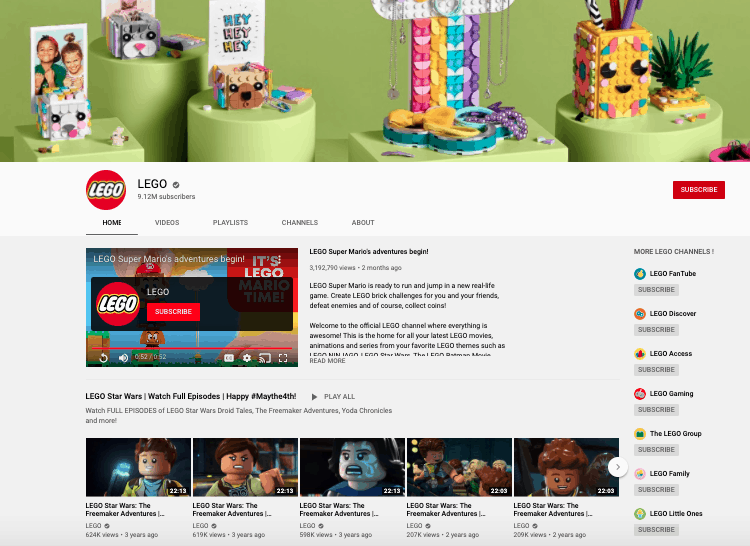Open the thumbnail of the 209K views video
The image size is (750, 546).
click(566, 467)
